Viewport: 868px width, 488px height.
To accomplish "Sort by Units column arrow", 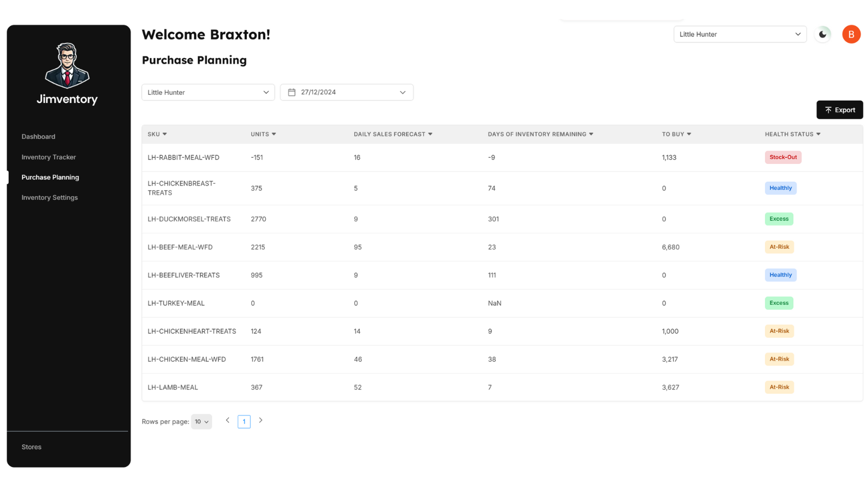I will click(x=274, y=134).
